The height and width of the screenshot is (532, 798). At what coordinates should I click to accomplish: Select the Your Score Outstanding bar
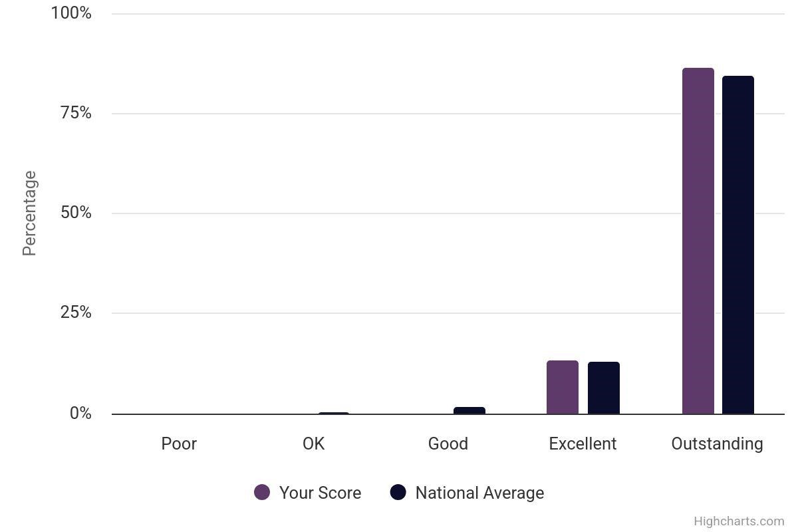[698, 241]
